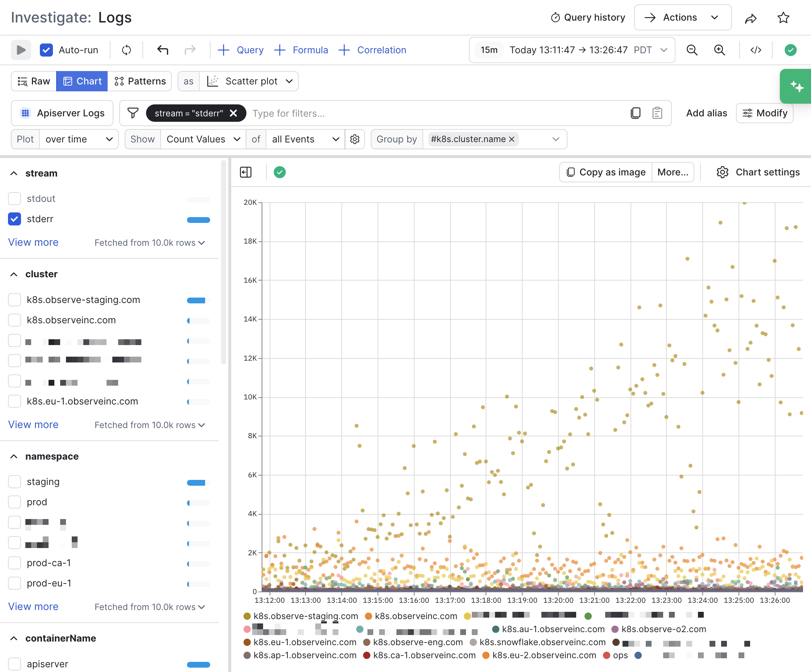Collapse the left sidebar panel icon
This screenshot has height=672, width=811.
coord(246,172)
